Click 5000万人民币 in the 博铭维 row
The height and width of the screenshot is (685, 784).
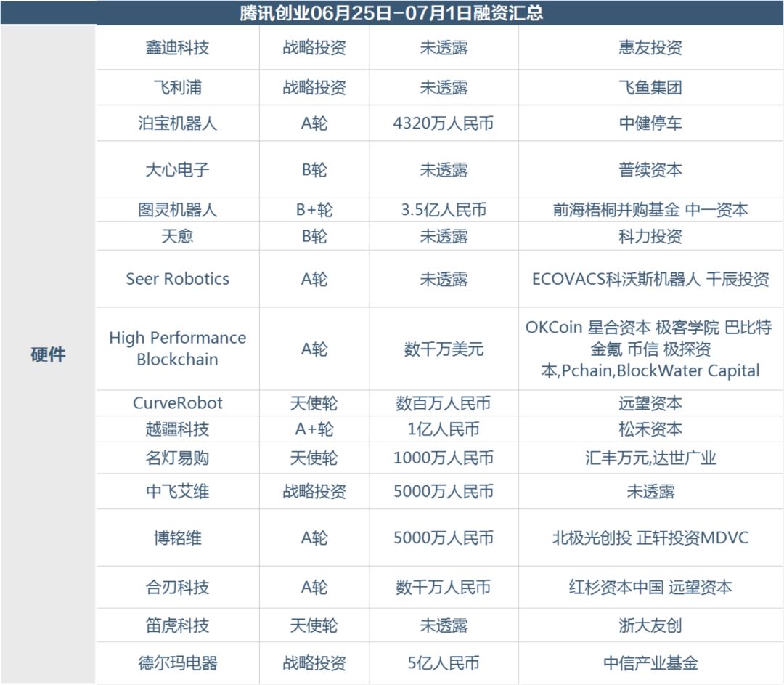444,538
